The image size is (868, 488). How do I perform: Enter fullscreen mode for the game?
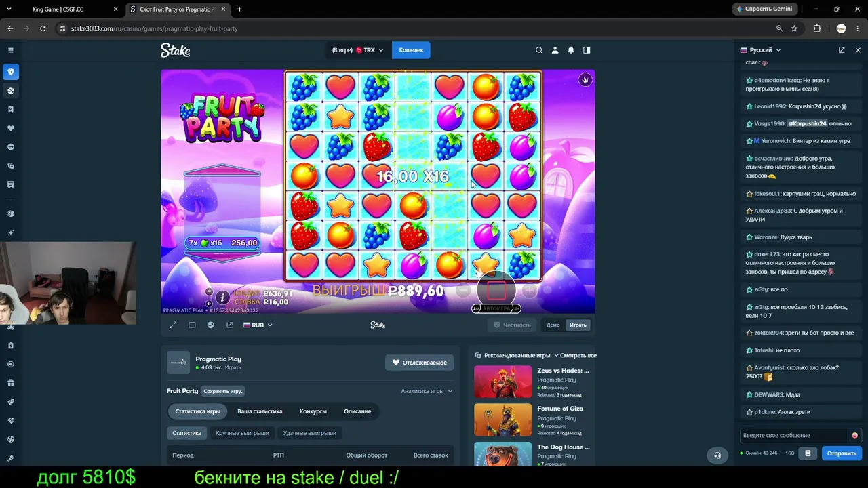(x=173, y=325)
